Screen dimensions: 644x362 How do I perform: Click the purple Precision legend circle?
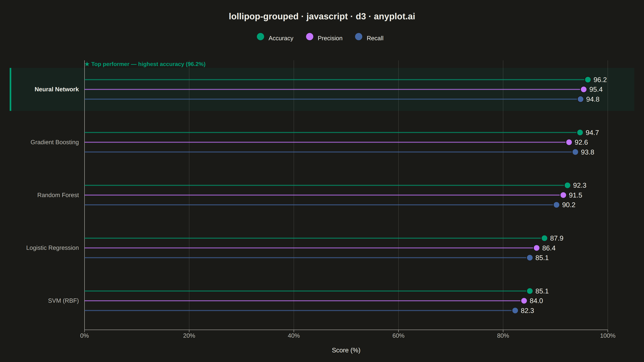pyautogui.click(x=310, y=37)
